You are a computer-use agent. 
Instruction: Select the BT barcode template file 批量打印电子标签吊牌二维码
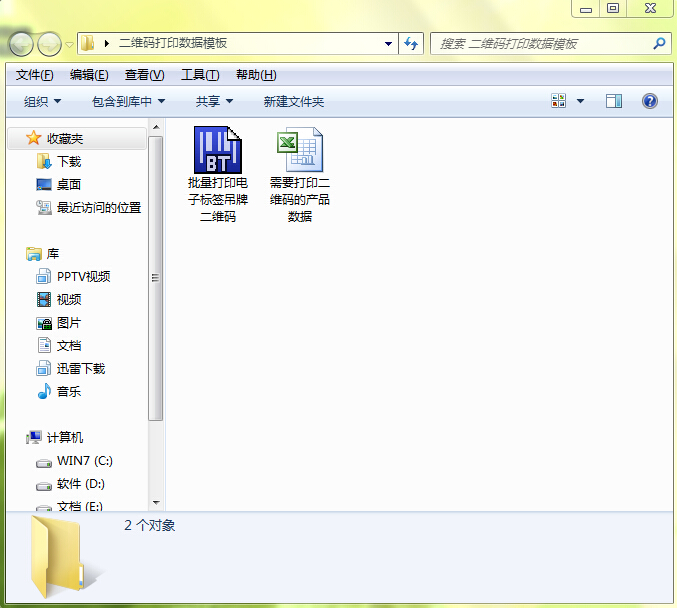[218, 174]
